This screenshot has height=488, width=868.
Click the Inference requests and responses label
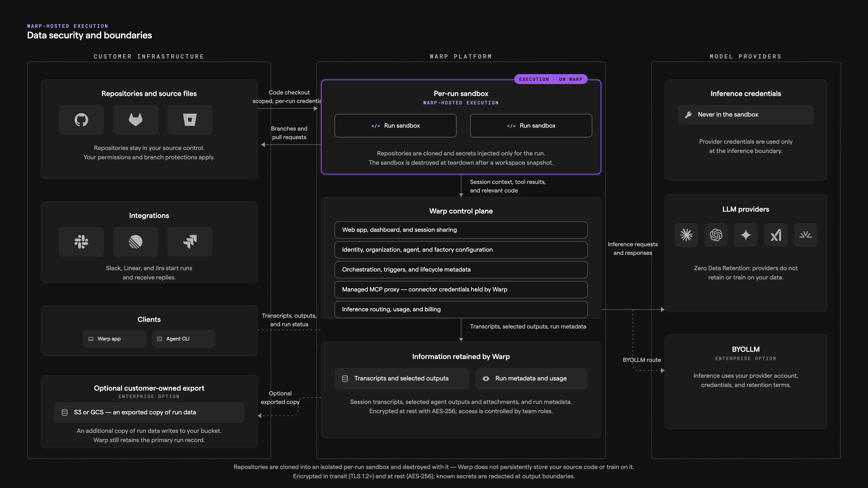(x=632, y=249)
